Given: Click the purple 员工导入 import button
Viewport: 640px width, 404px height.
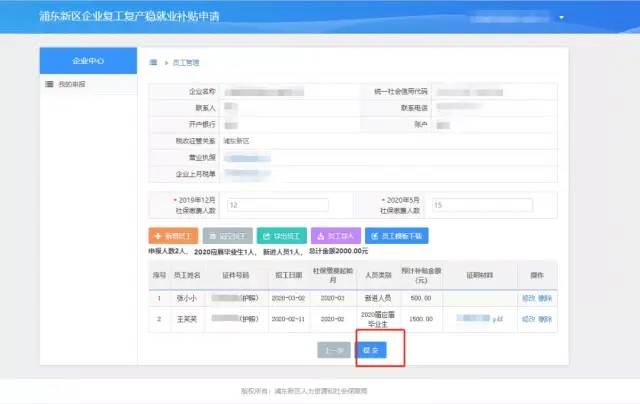Looking at the screenshot, I should click(x=334, y=236).
